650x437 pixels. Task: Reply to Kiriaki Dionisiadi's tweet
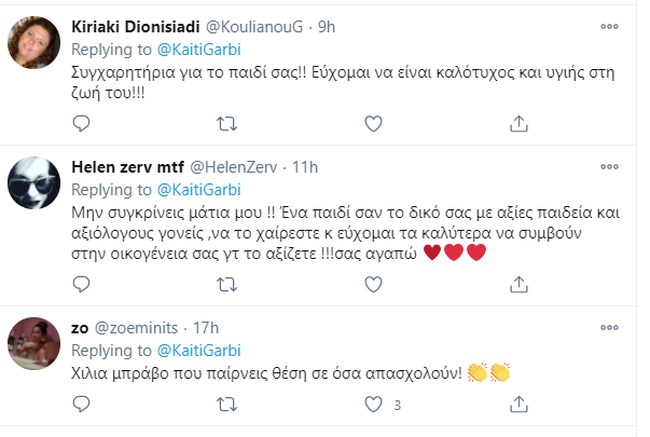[83, 124]
